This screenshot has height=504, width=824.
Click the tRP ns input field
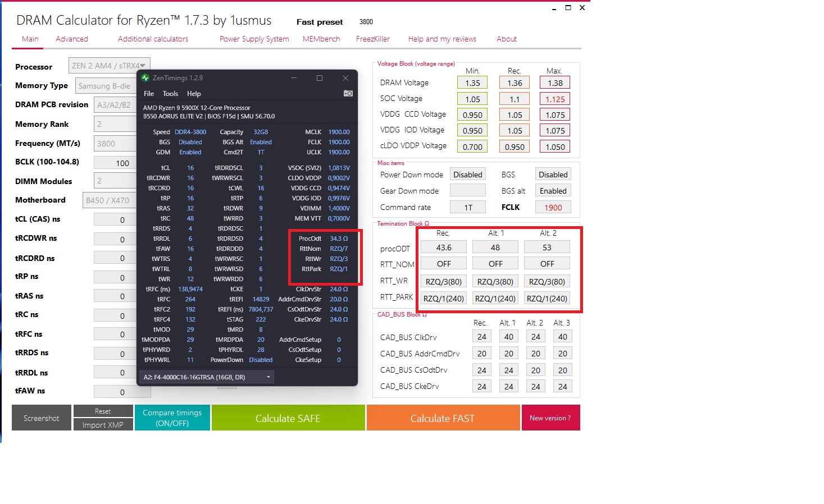tap(115, 278)
